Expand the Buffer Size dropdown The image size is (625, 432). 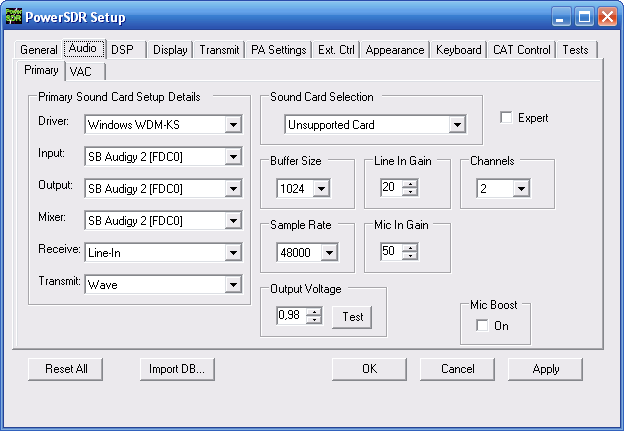click(321, 188)
